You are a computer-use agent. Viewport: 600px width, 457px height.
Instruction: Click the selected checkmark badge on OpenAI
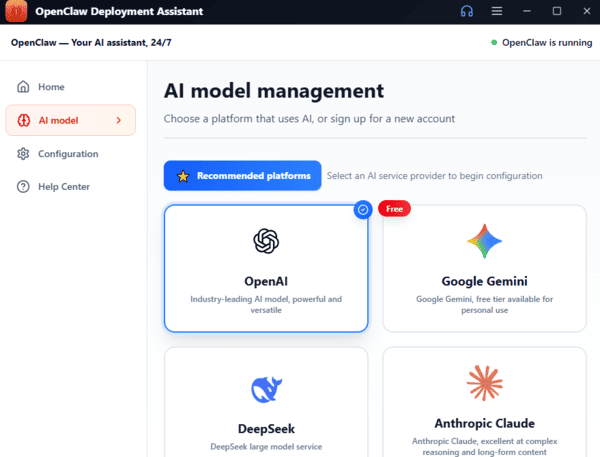tap(363, 209)
